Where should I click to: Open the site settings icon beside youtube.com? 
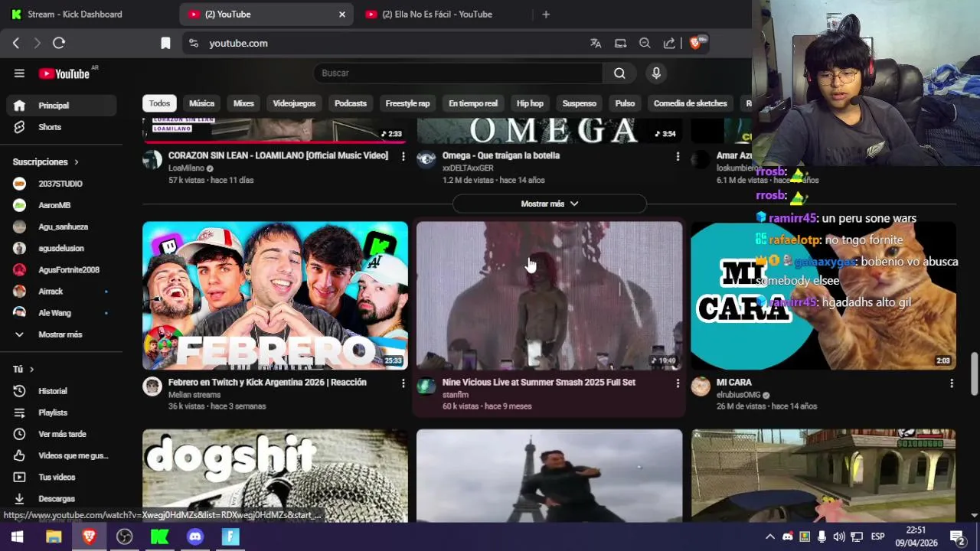(193, 44)
